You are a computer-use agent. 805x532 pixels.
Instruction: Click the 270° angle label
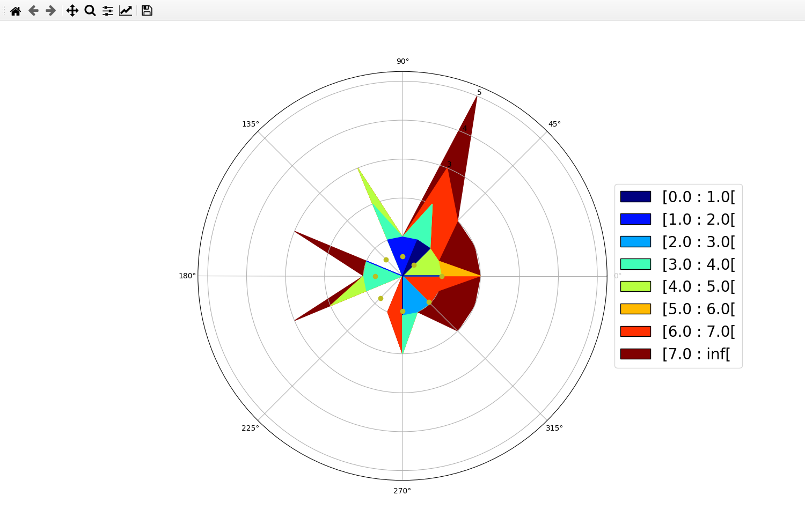pos(402,490)
